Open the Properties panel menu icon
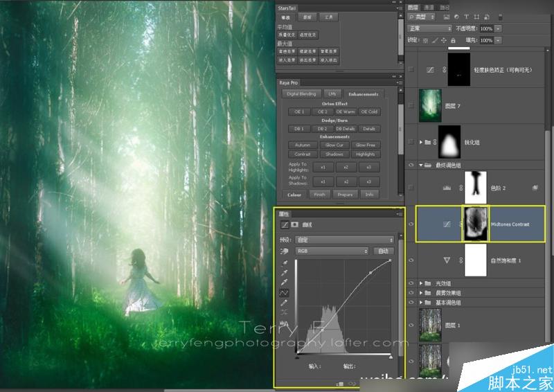This screenshot has width=554, height=392. click(400, 214)
